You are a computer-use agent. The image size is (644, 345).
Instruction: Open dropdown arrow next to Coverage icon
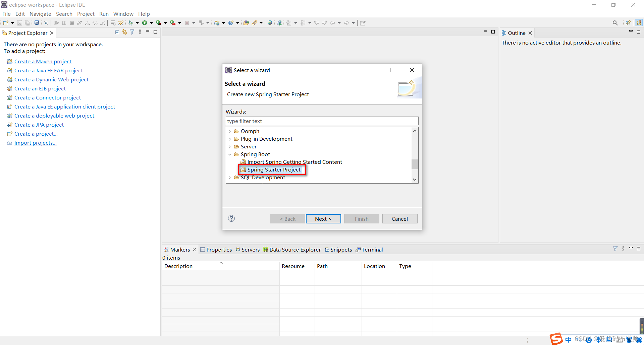165,23
